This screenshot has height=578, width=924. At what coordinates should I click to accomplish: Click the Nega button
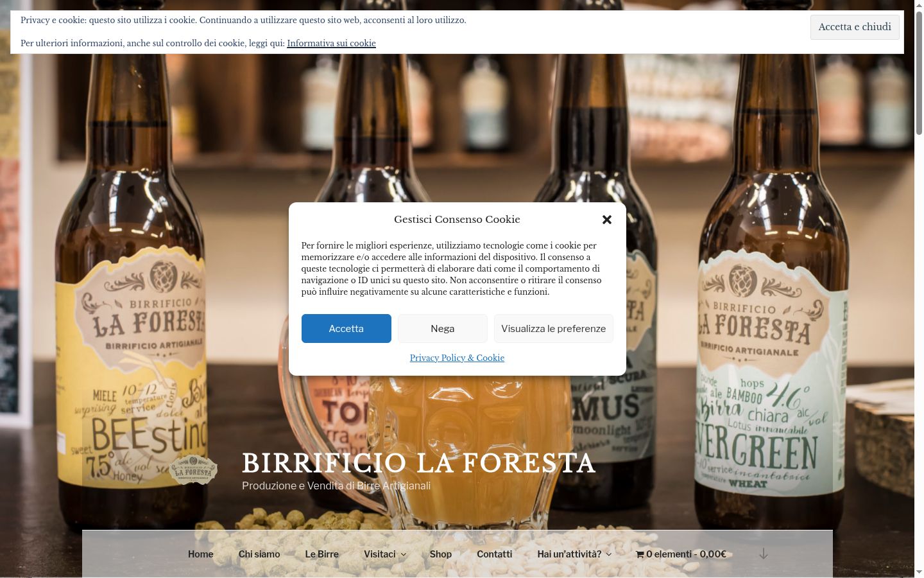coord(443,328)
